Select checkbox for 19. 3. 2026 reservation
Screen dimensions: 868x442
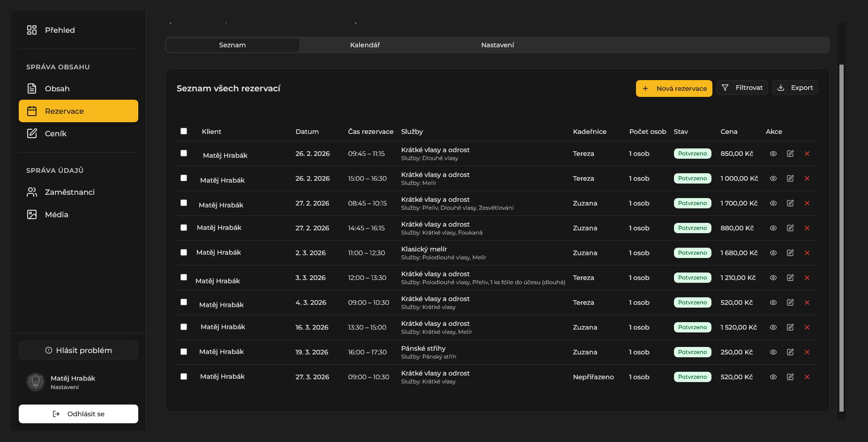coord(184,352)
